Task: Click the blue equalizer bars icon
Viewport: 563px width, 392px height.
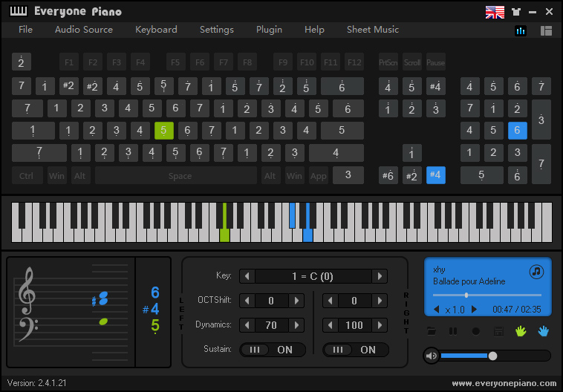Action: click(521, 30)
